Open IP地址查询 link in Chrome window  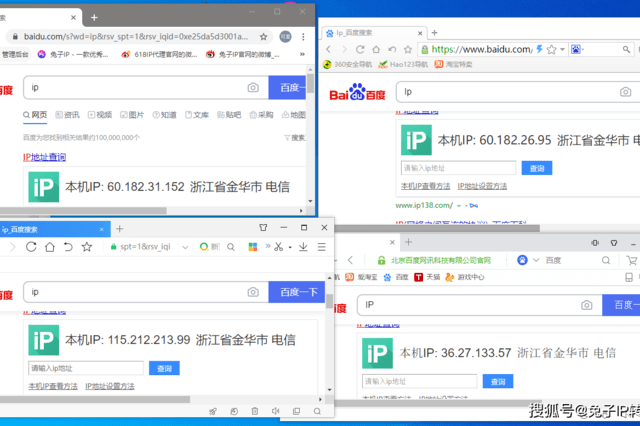click(44, 157)
